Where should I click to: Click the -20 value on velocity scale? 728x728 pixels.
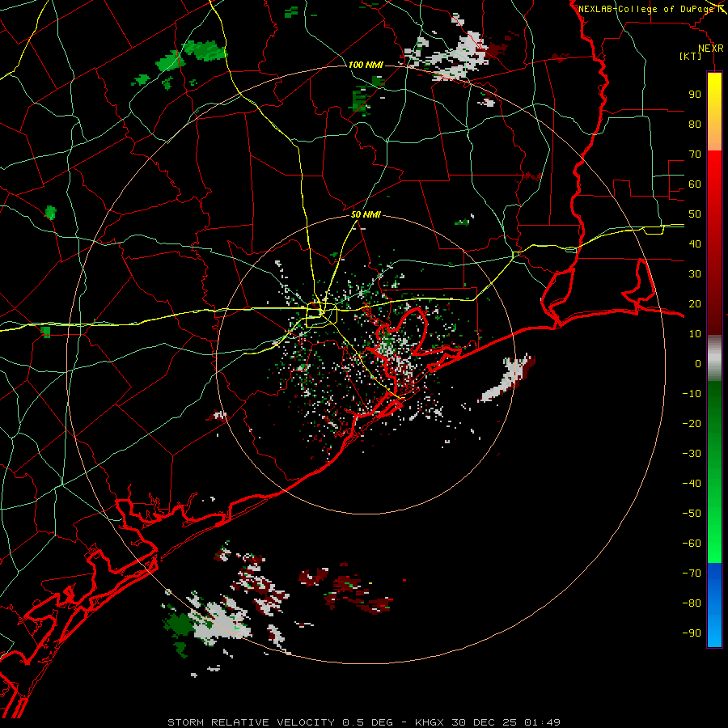pos(692,423)
